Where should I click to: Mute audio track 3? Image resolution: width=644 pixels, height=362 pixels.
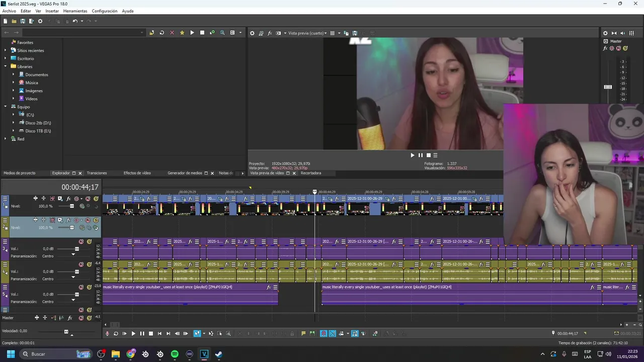82,242
